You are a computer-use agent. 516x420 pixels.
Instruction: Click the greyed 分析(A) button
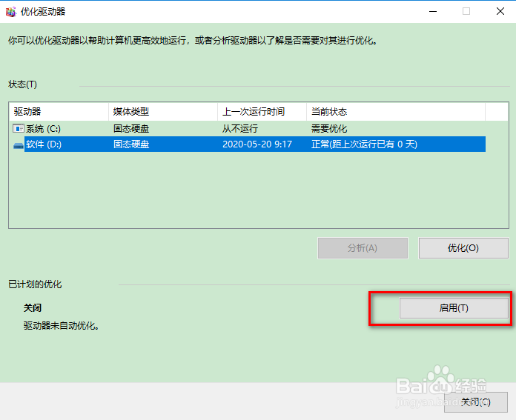[x=363, y=248]
